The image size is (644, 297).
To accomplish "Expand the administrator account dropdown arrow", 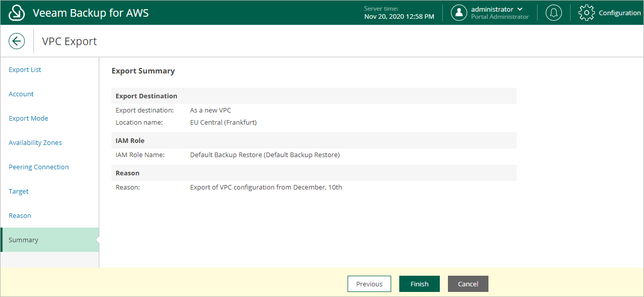I will click(x=520, y=9).
